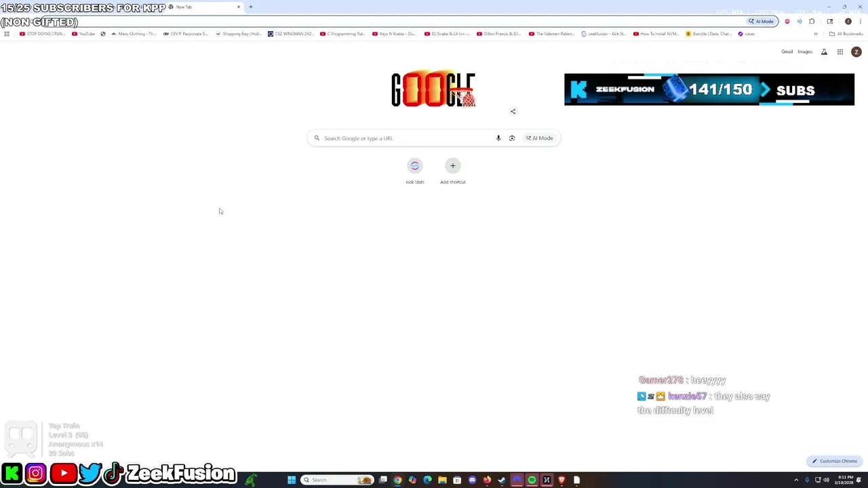Open the CS2 WINGMAN bookmark
The width and height of the screenshot is (868, 488).
tap(290, 34)
